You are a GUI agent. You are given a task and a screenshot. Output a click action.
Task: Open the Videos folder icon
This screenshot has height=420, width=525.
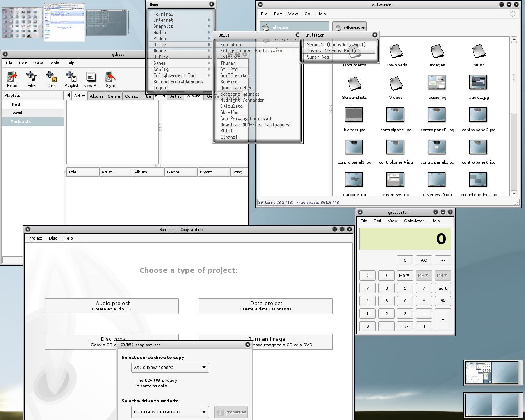click(x=396, y=83)
